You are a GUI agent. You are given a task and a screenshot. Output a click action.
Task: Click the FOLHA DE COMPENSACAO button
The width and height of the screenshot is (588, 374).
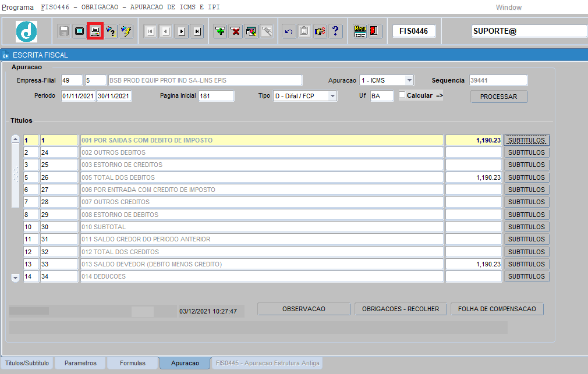point(497,309)
